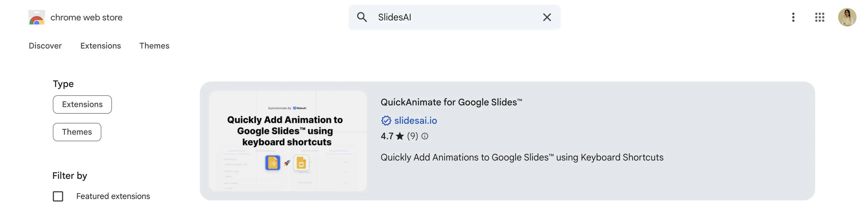Viewport: 868px width, 209px height.
Task: Open the three-dot more options menu
Action: click(x=793, y=17)
